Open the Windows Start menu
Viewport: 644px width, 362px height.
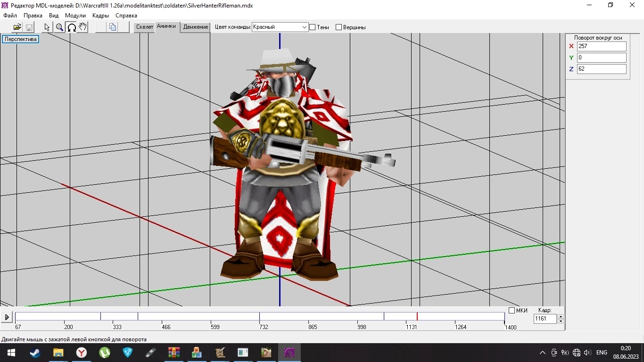coord(11,353)
